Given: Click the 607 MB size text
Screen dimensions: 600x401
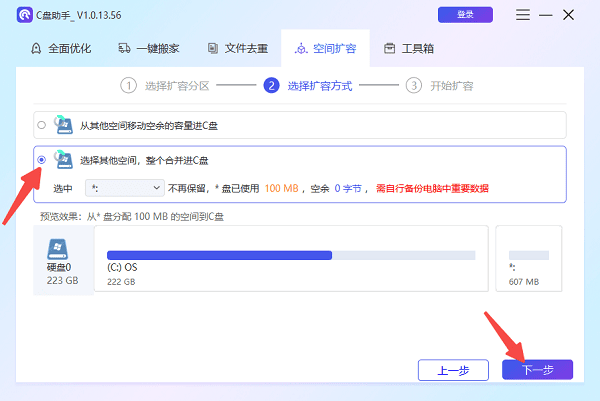Looking at the screenshot, I should pyautogui.click(x=524, y=282).
